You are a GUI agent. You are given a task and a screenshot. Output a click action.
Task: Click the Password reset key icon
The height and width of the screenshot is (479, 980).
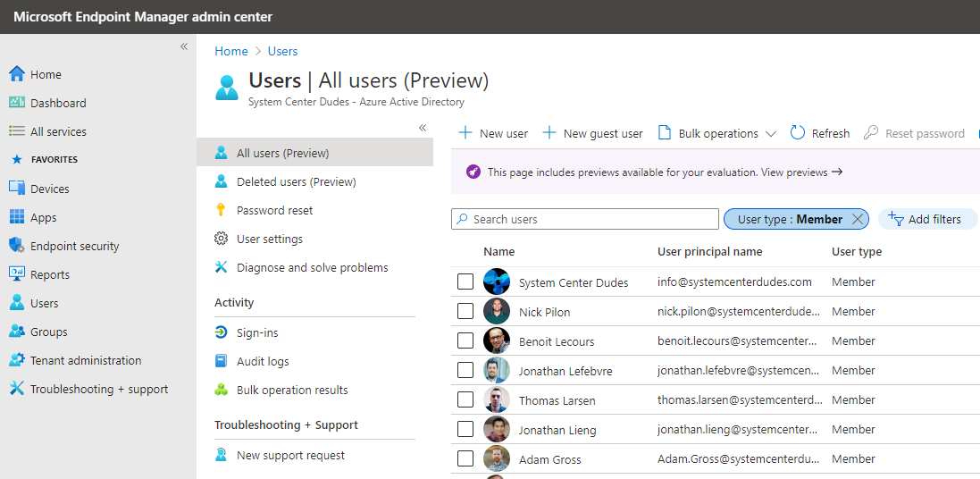pos(221,210)
